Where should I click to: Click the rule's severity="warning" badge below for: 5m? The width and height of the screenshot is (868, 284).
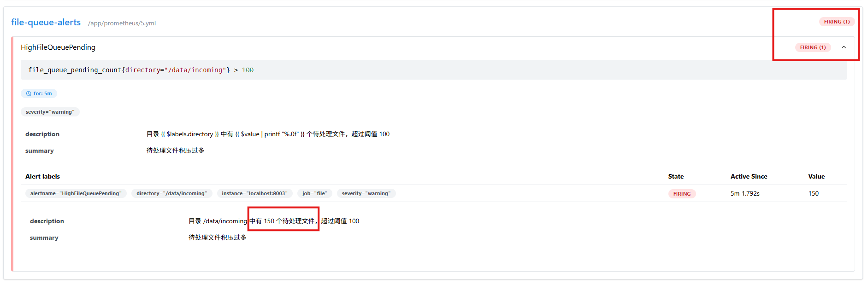[x=50, y=112]
